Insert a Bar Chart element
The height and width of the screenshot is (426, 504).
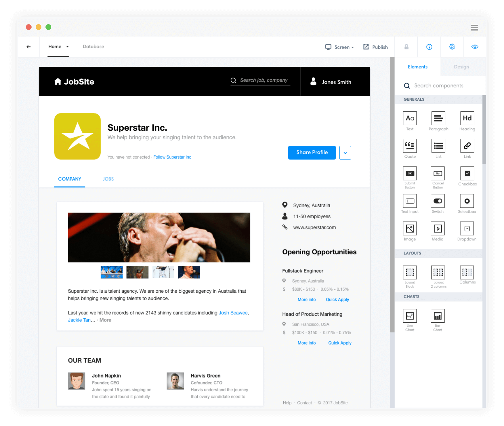click(x=438, y=316)
